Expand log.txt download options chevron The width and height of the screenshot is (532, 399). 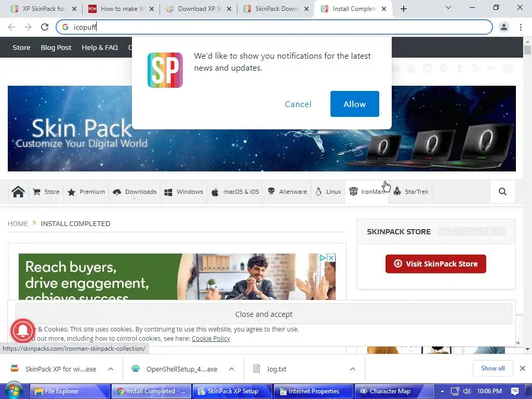coord(353,369)
